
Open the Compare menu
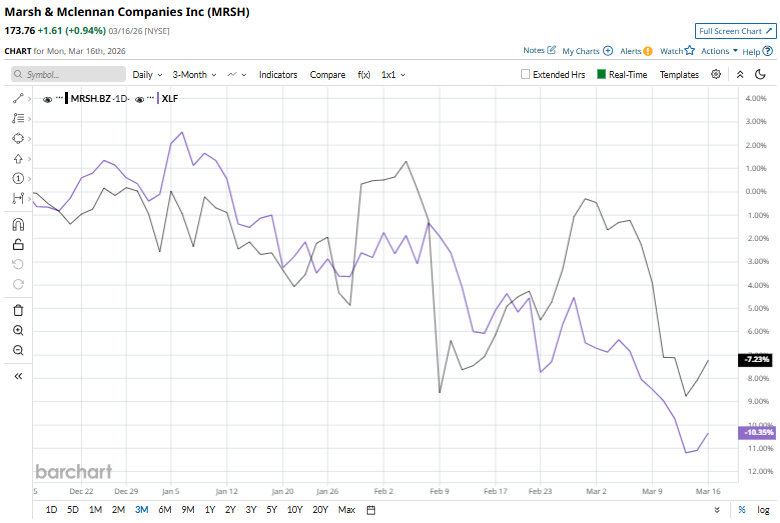327,75
